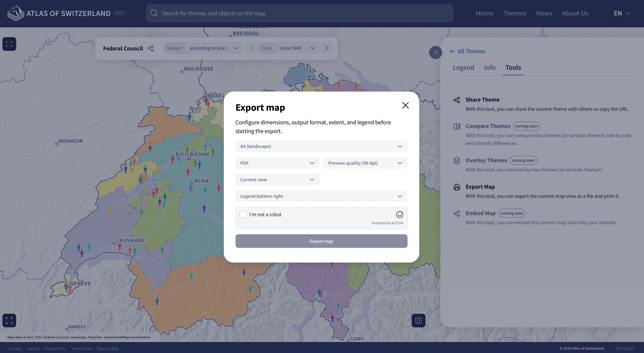Click the search themes and objects field
Viewport: 644px width, 353px height.
(300, 13)
